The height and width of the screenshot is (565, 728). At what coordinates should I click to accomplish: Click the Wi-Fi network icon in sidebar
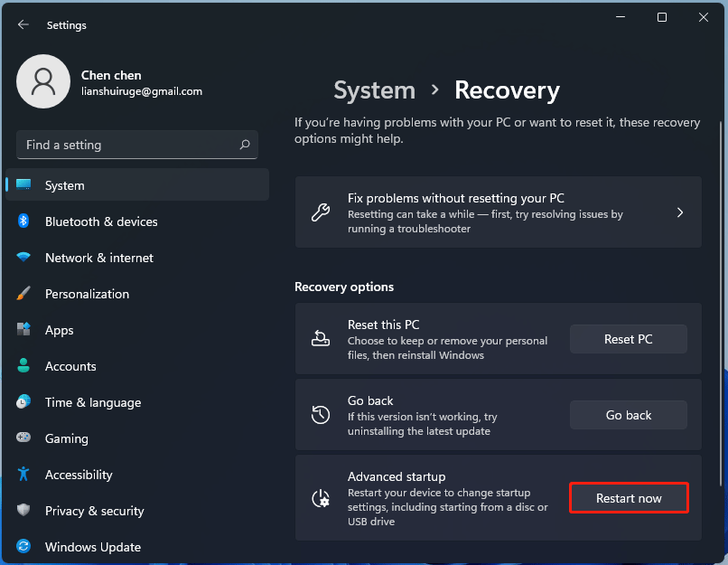(x=23, y=257)
